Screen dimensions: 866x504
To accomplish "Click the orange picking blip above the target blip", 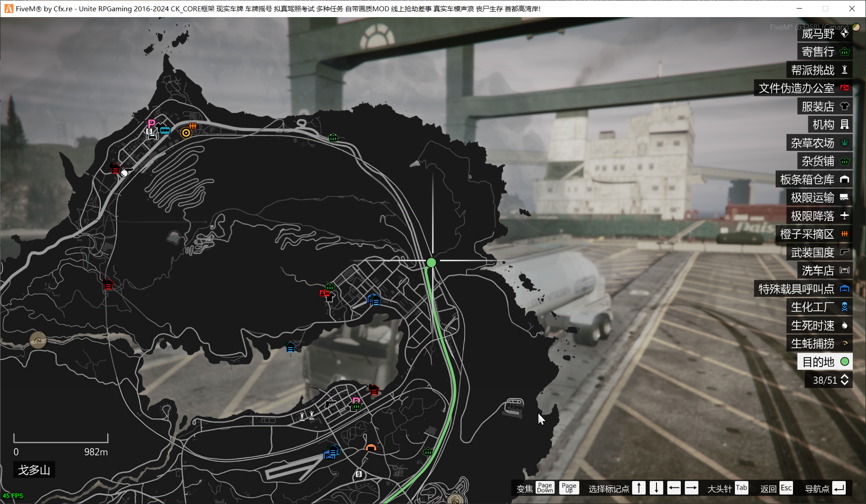I will pyautogui.click(x=193, y=125).
